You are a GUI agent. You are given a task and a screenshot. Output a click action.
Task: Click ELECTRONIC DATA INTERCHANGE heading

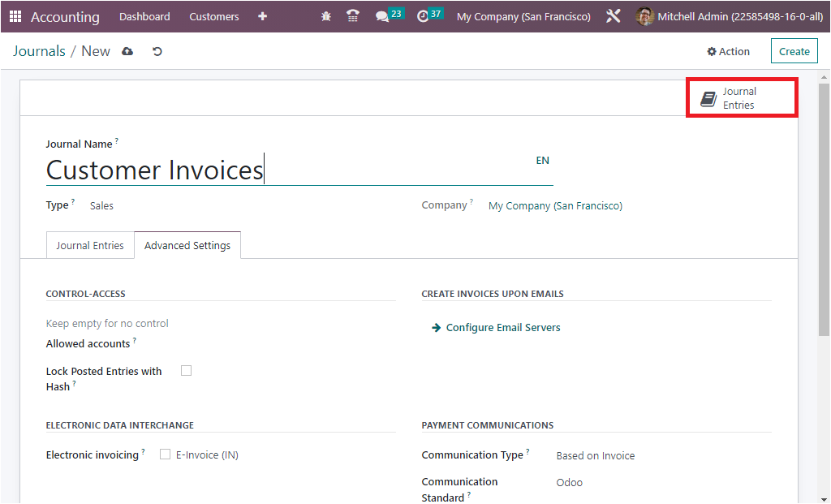click(x=120, y=425)
